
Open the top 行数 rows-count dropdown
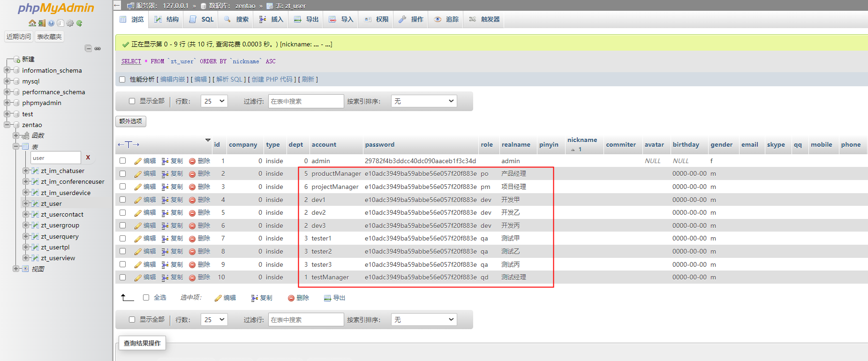coord(214,101)
